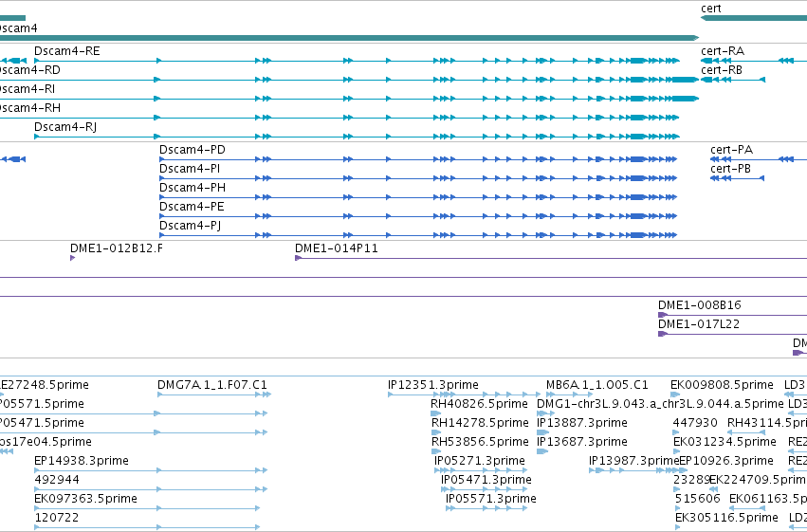Screen dimensions: 807x532
Task: Open the DME1-012B12.F clone label
Action: pyautogui.click(x=117, y=248)
